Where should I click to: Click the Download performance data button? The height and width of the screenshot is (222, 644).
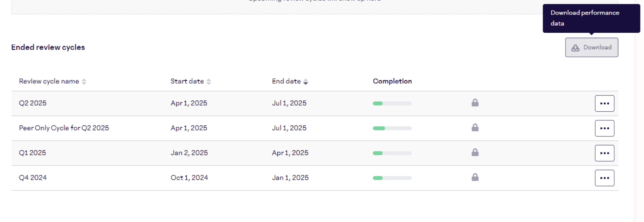coord(591,47)
